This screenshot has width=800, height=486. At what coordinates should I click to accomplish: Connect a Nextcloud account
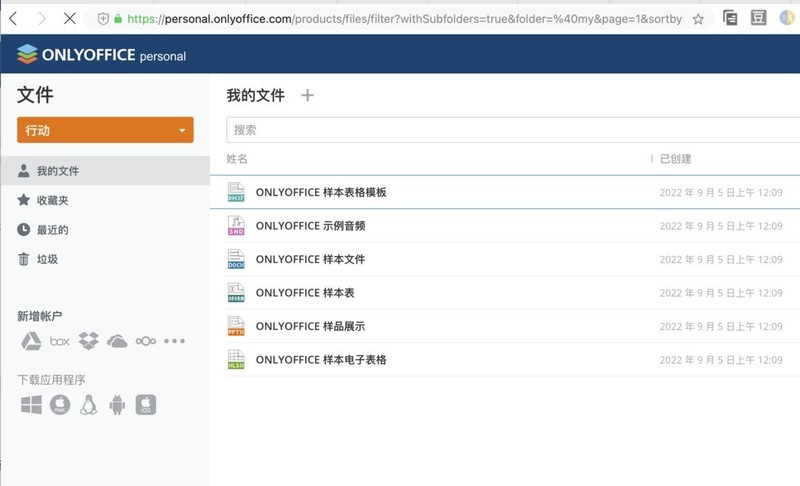click(x=145, y=341)
